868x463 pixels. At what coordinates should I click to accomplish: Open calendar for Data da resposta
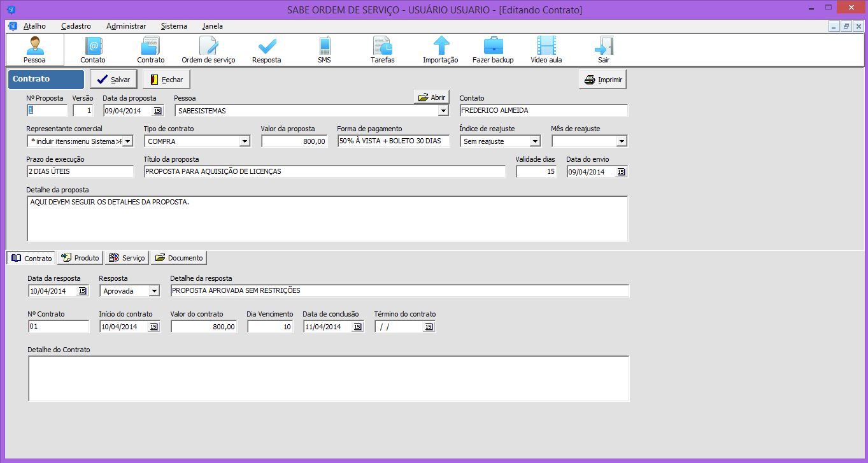click(83, 291)
